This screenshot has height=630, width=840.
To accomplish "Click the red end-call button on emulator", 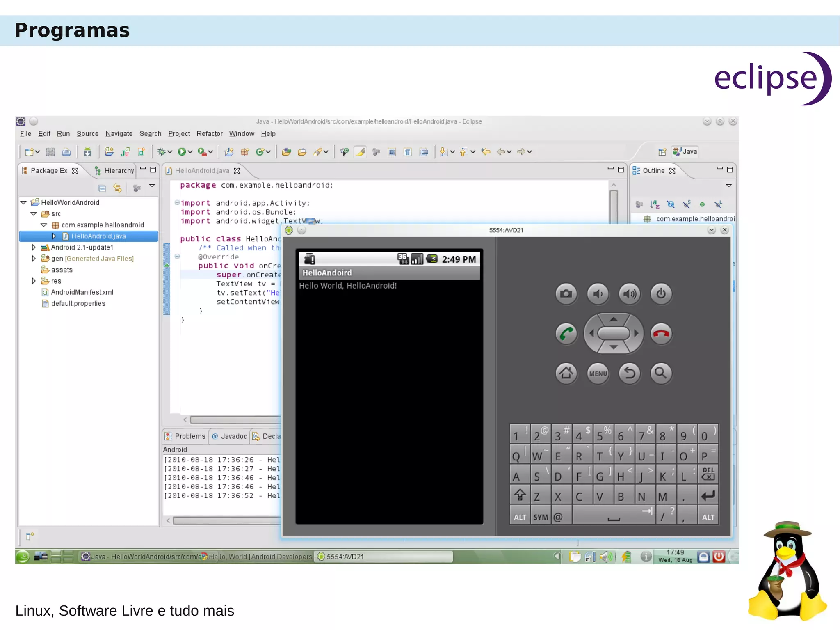I will click(661, 333).
